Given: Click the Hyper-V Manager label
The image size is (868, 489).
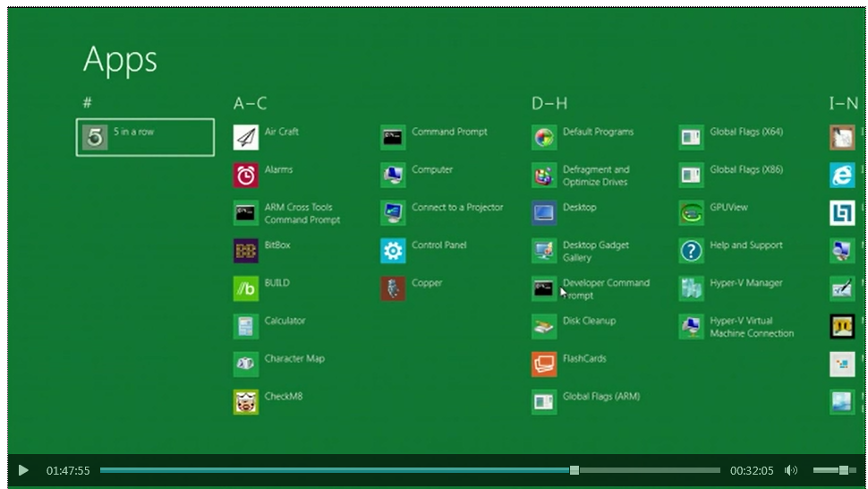Looking at the screenshot, I should pos(746,283).
